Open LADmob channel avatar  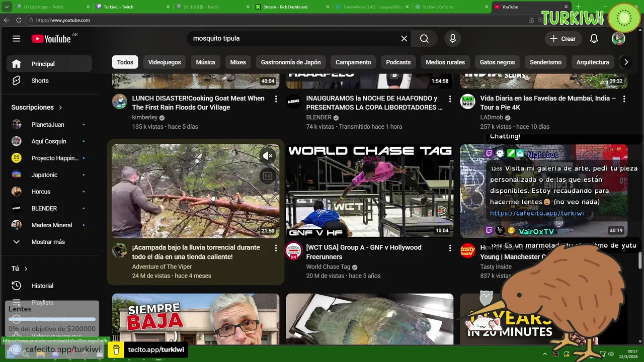coord(468,102)
